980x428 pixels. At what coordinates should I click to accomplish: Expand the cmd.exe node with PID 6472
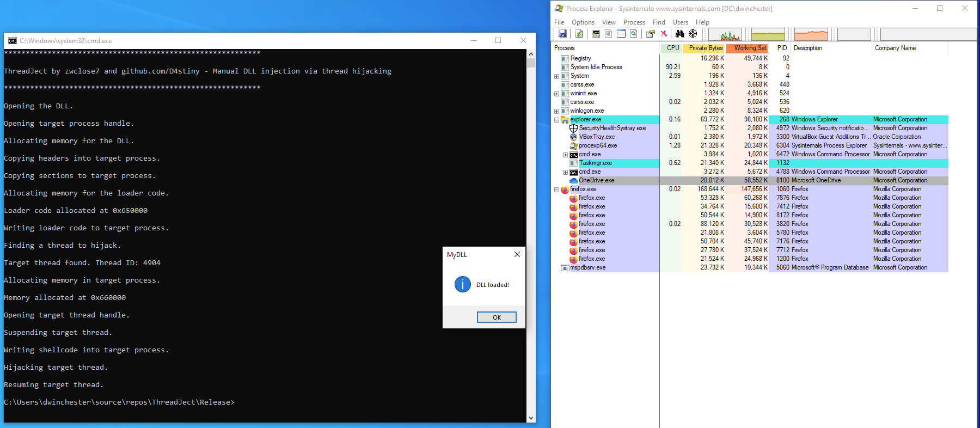(x=565, y=155)
